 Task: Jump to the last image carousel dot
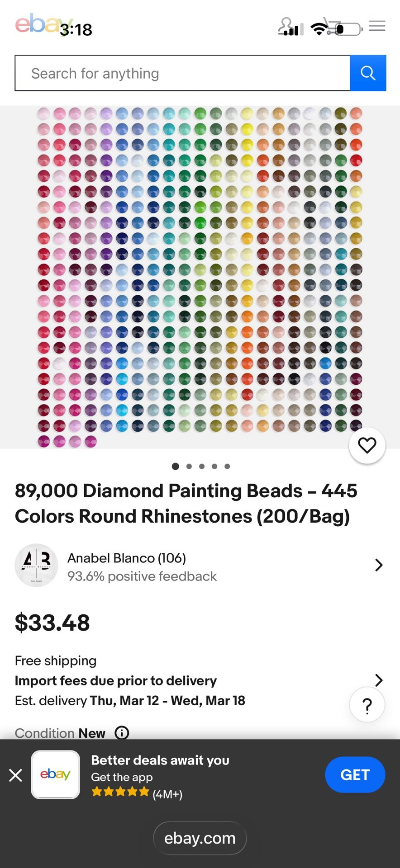click(227, 466)
